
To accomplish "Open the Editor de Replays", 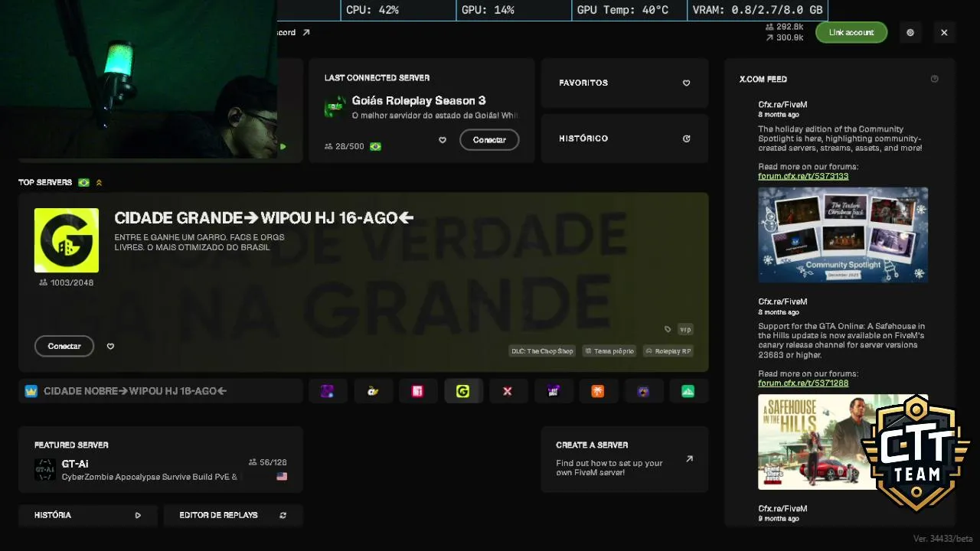I will pos(234,516).
